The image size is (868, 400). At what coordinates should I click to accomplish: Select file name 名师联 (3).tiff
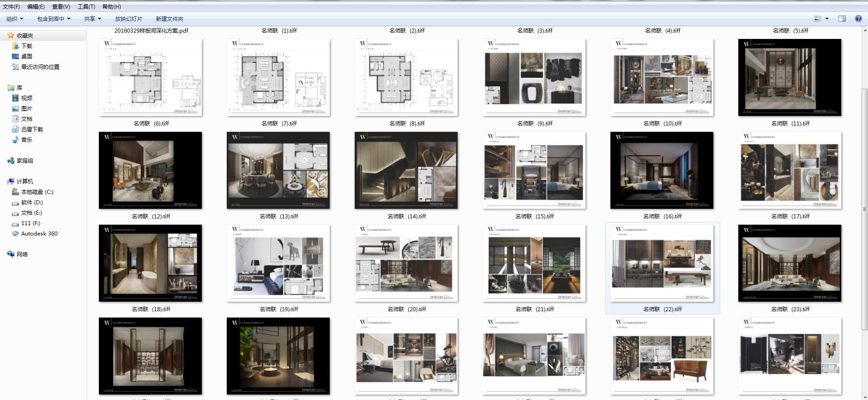click(x=535, y=31)
